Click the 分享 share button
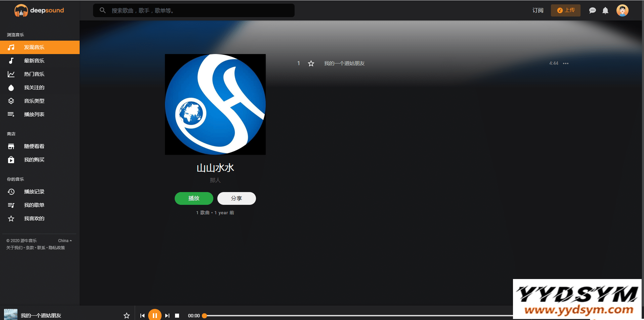 [237, 198]
